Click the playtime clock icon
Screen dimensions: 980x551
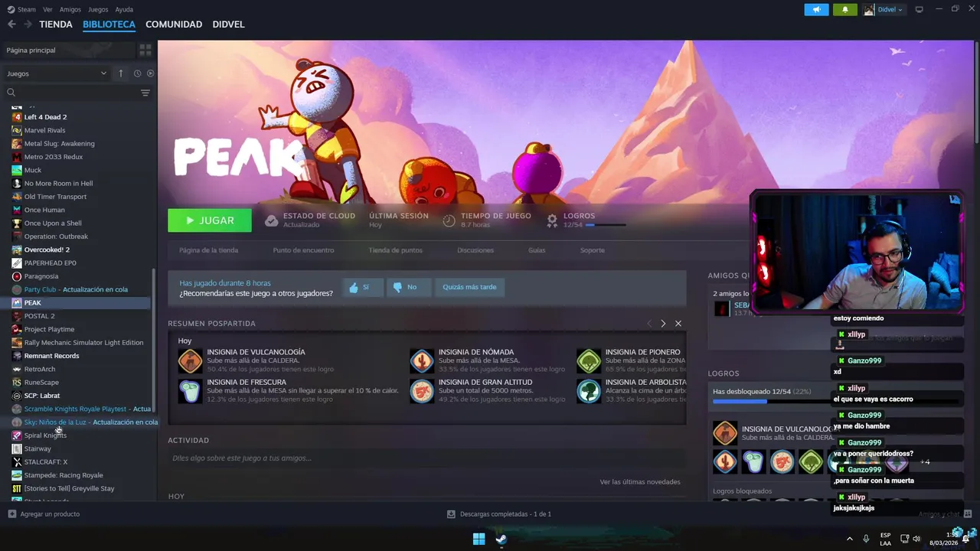coord(449,220)
